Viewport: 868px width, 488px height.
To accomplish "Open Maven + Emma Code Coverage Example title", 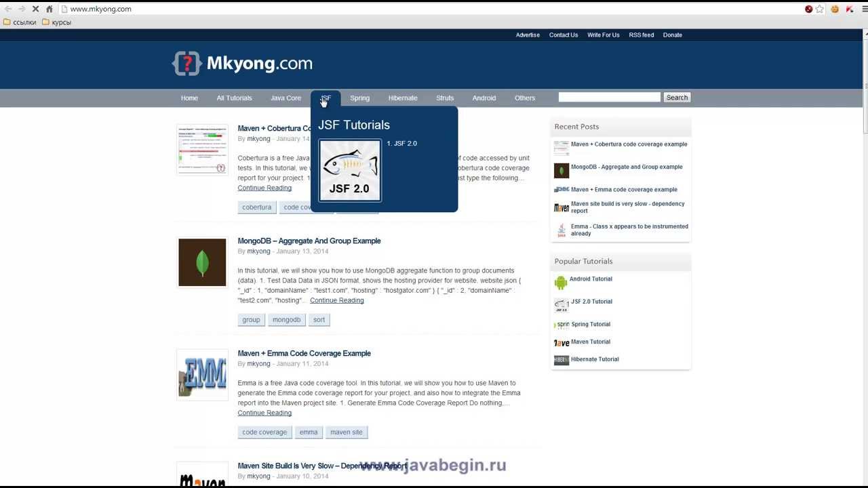I will (x=304, y=354).
